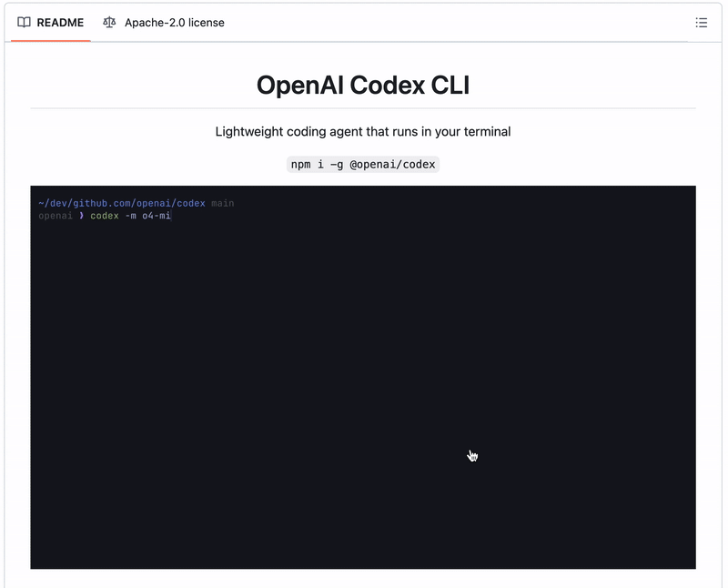Click the license scales icon
This screenshot has width=728, height=588.
[x=109, y=22]
